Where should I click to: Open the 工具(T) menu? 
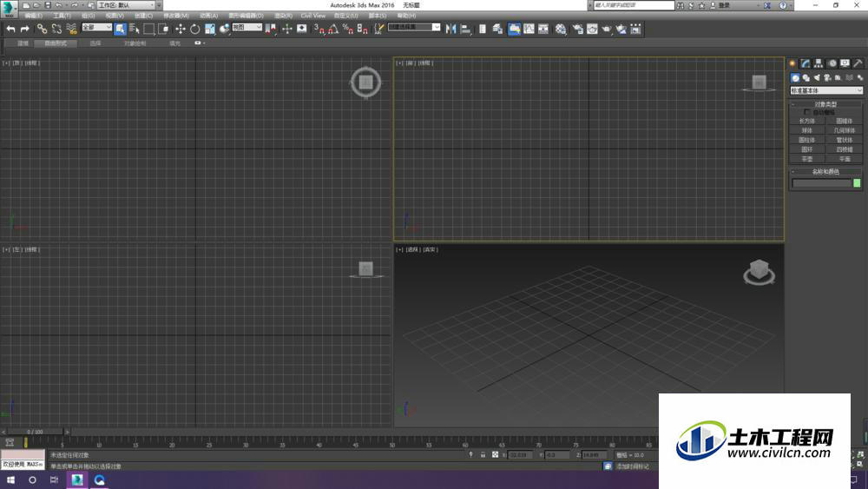(x=62, y=16)
